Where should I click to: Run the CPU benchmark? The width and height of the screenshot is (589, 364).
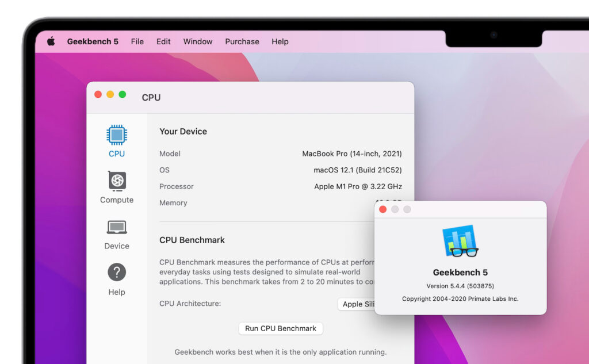coord(280,328)
